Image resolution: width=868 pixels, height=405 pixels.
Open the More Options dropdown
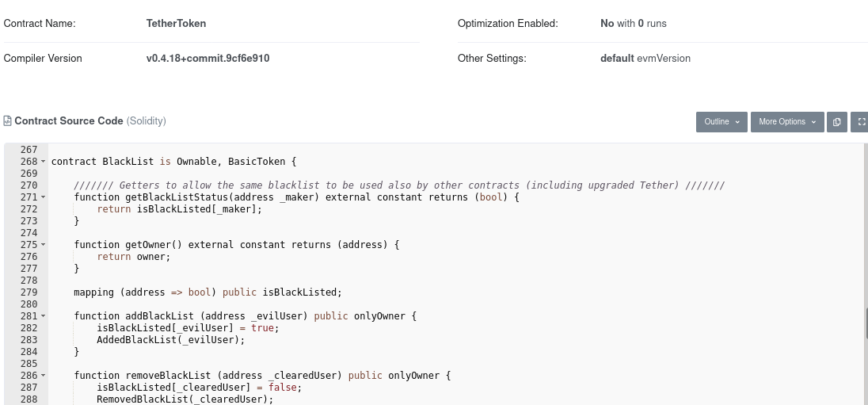pos(787,122)
